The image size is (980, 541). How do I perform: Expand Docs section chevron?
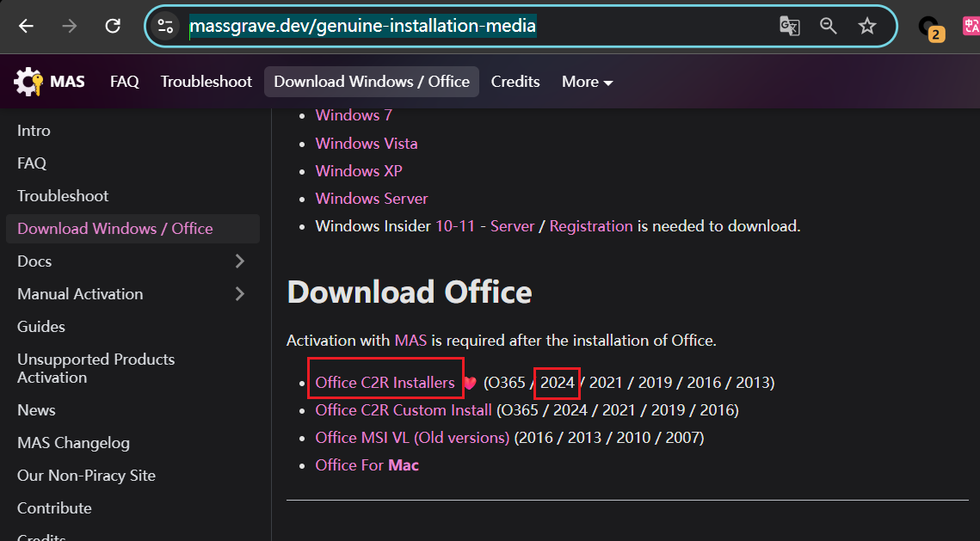[240, 261]
